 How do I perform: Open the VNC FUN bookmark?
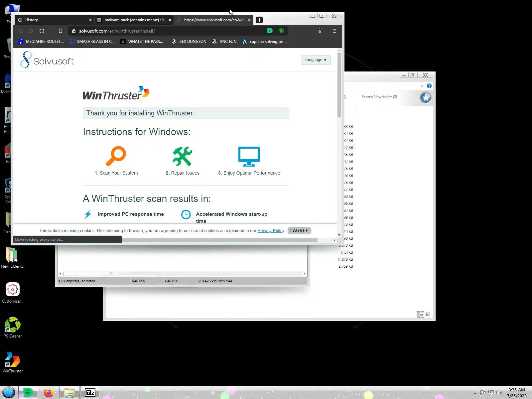(x=224, y=42)
